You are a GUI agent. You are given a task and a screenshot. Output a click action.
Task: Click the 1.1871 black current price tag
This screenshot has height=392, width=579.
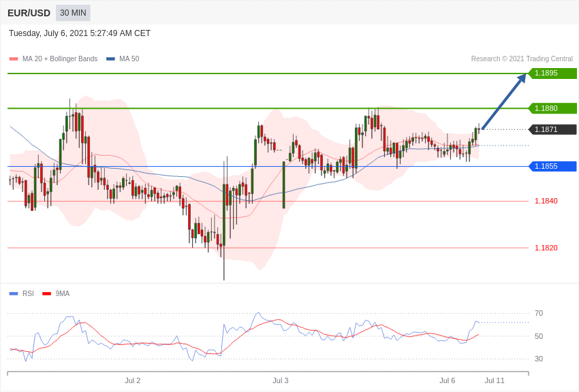552,129
